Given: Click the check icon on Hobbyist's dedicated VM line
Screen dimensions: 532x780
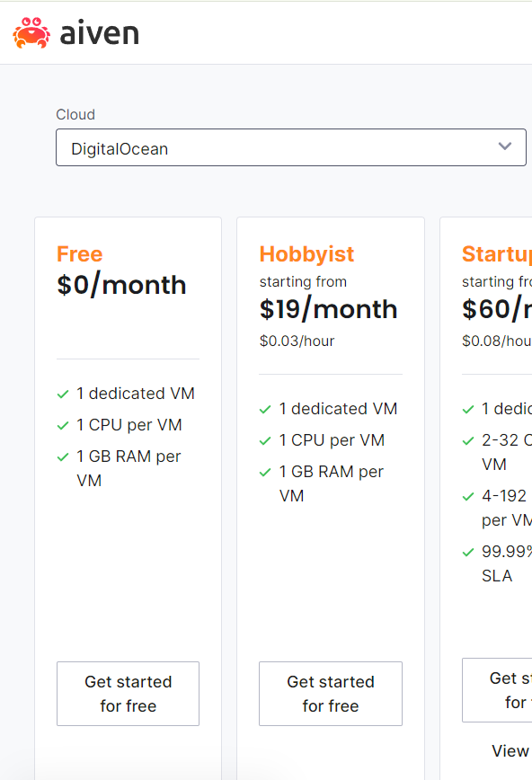Looking at the screenshot, I should [x=266, y=409].
